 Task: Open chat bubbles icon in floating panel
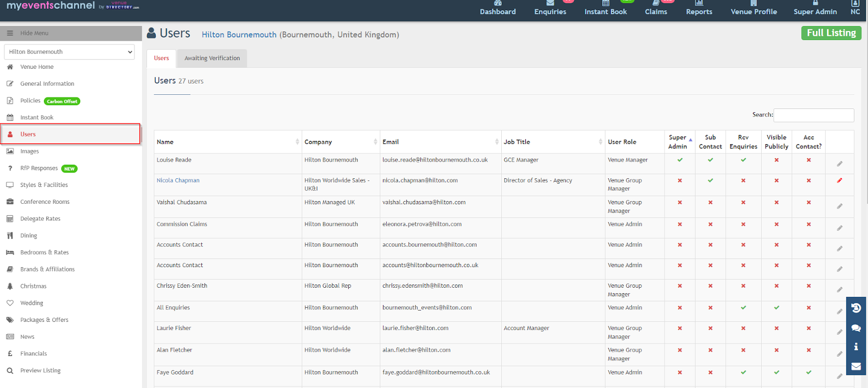(856, 328)
